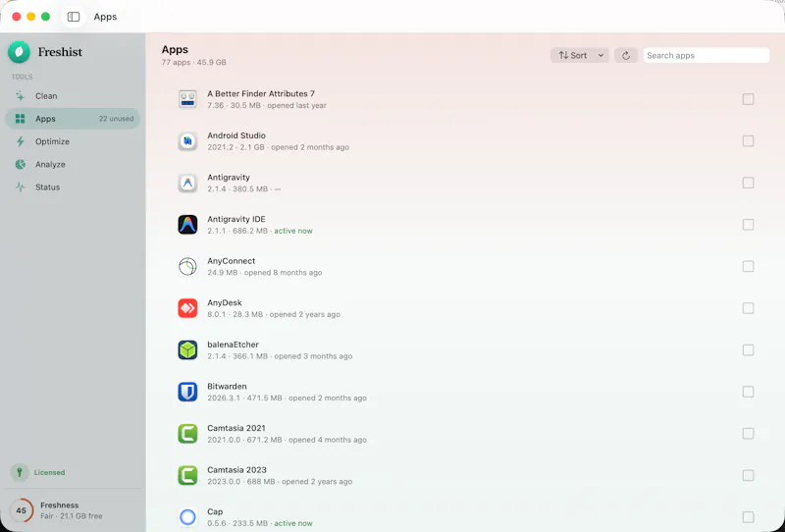Click the Freshness score 45 ring

[21, 510]
